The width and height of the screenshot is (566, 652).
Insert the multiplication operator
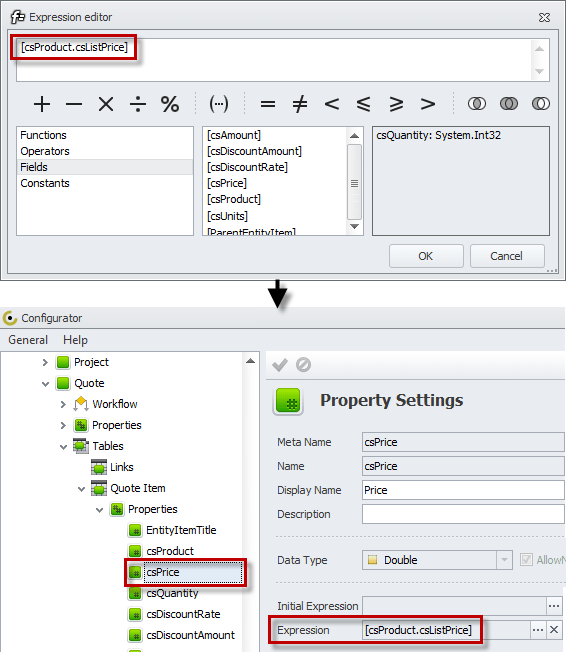pos(106,104)
